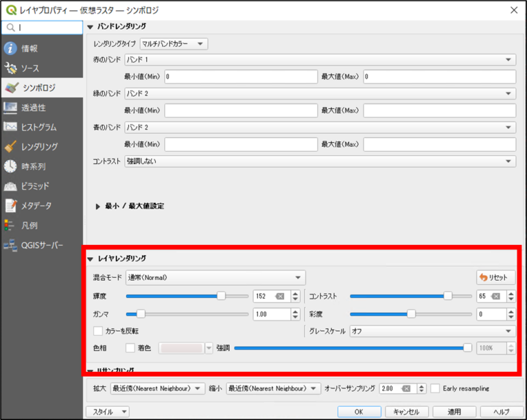Select the 情報 tab label

click(30, 49)
